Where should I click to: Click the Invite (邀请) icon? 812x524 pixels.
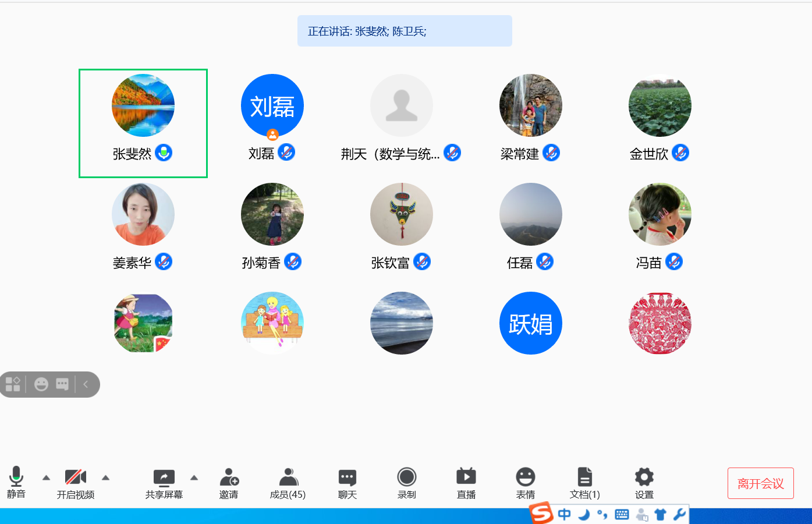coord(229,477)
